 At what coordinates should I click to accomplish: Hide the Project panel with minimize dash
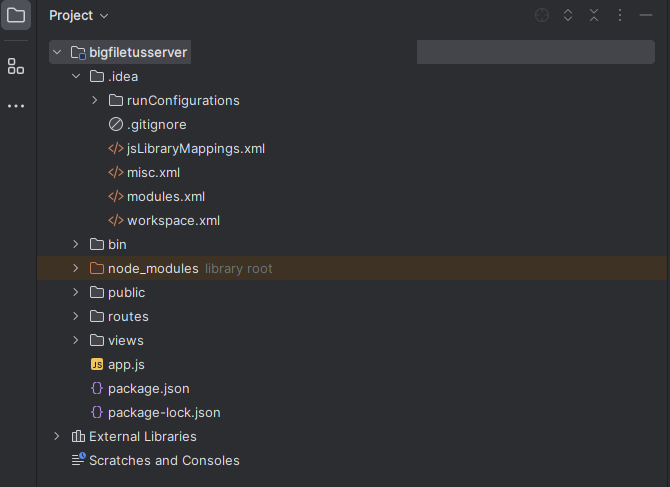point(646,15)
